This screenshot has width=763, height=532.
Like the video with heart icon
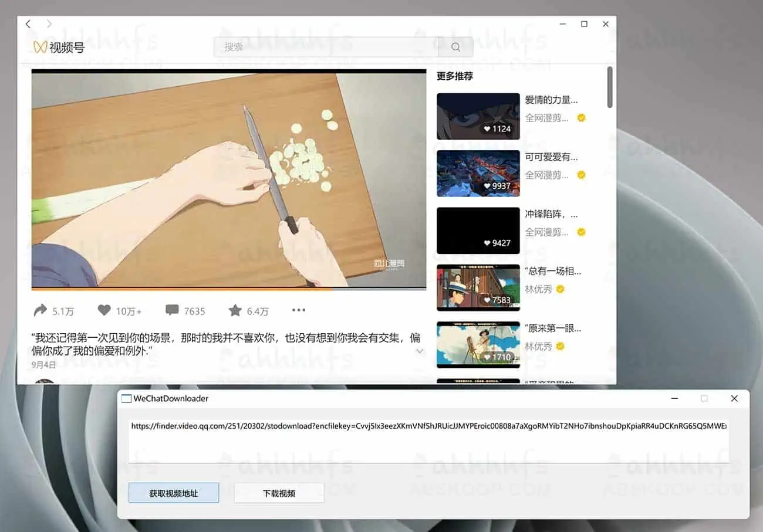(104, 310)
